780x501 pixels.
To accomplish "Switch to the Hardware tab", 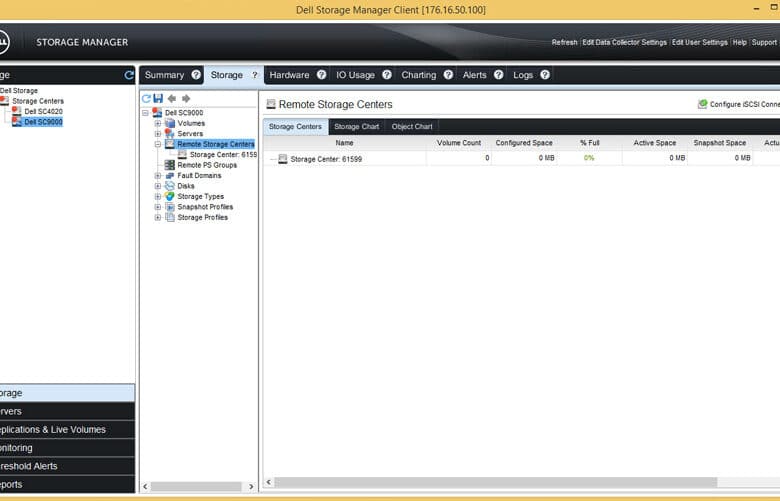I will 289,75.
